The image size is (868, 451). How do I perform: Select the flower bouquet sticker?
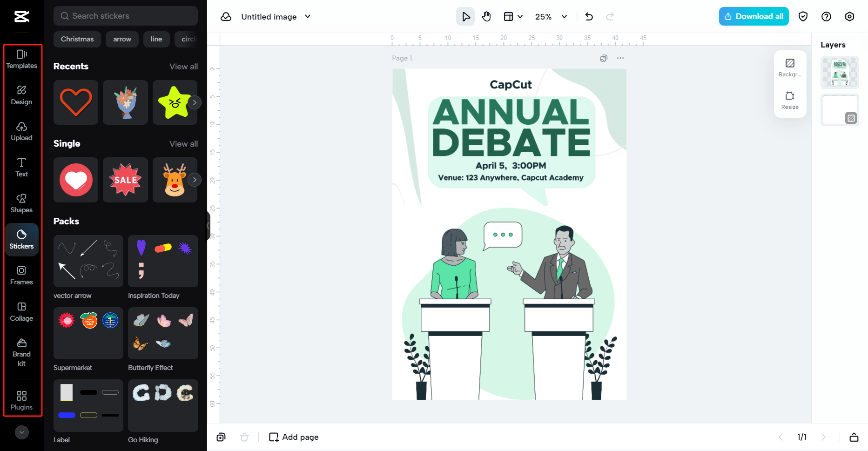click(x=125, y=102)
